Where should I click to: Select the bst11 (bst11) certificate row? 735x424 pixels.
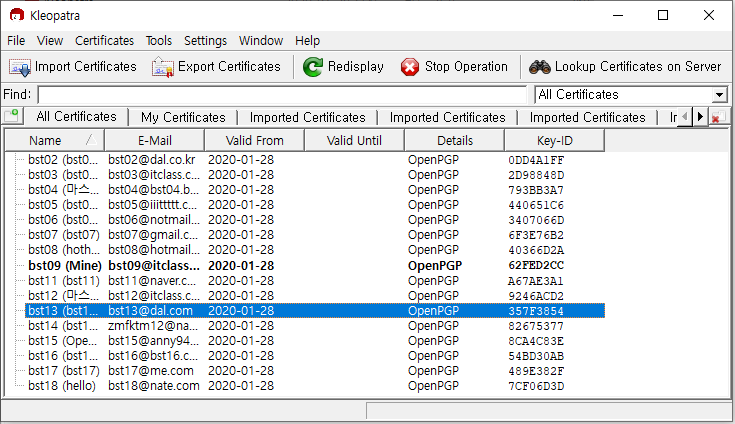click(315, 281)
